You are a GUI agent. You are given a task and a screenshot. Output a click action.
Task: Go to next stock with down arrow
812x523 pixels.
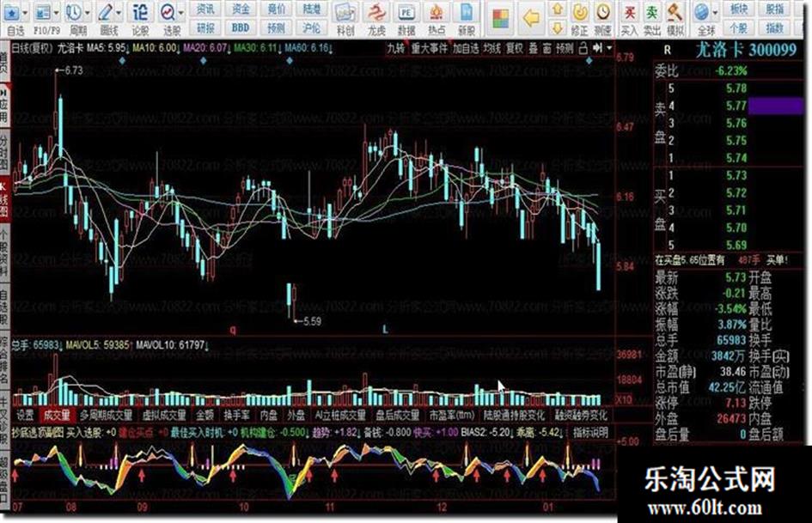557,27
